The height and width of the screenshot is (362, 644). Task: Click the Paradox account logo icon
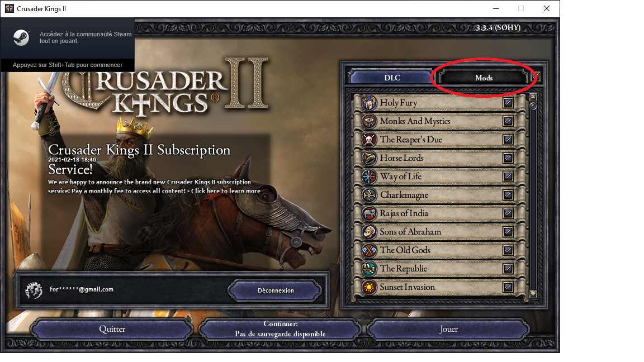34,290
